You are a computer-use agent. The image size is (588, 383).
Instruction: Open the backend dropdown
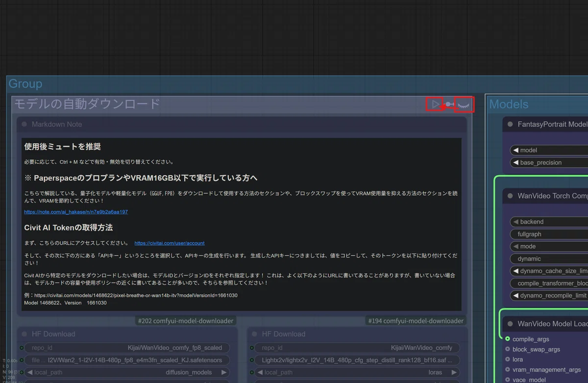549,222
